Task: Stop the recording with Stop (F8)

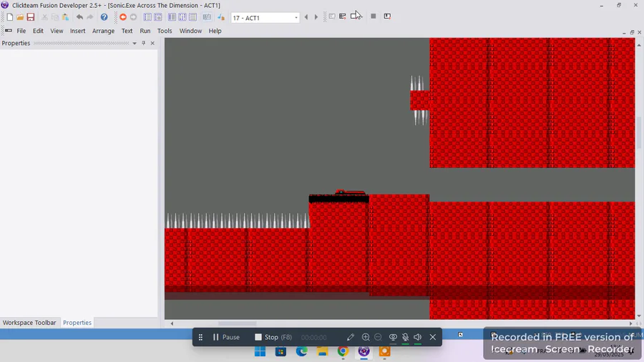Action: 273,337
